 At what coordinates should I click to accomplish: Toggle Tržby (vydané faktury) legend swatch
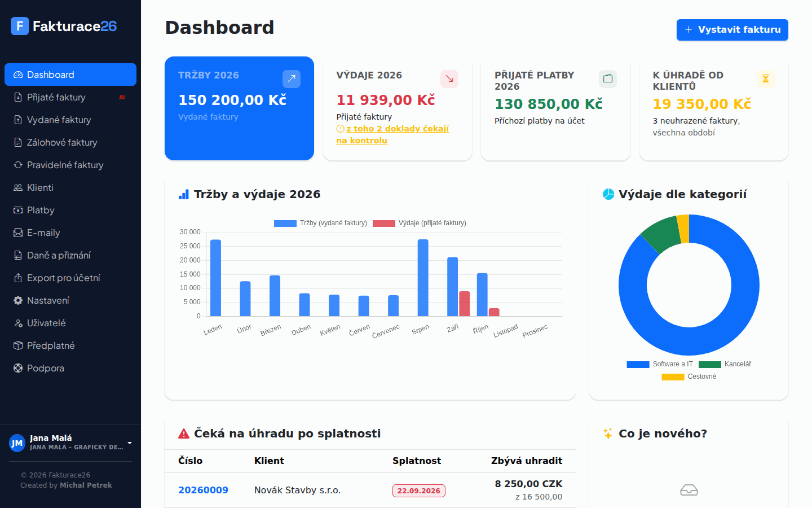[x=285, y=223]
